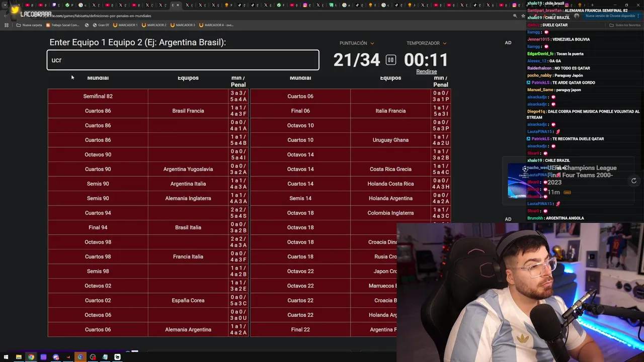Open the MARCADOR 1 bookmark
This screenshot has height=362, width=644.
(125, 25)
